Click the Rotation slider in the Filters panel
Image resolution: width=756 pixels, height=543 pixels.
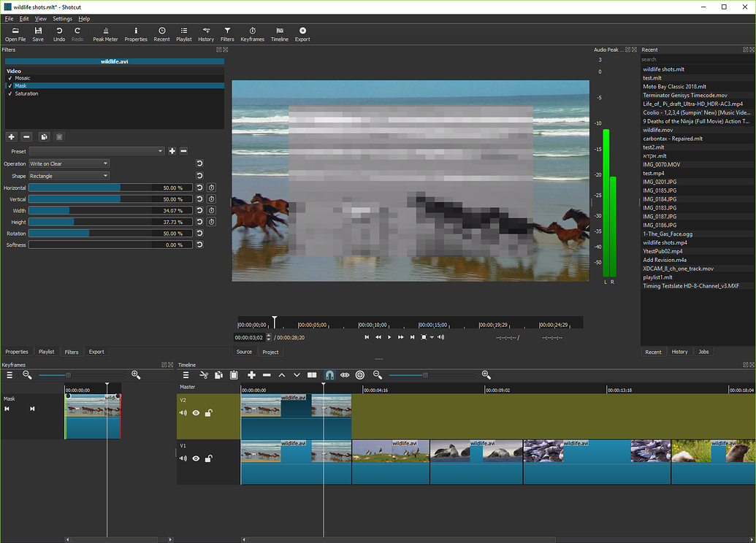pyautogui.click(x=110, y=234)
